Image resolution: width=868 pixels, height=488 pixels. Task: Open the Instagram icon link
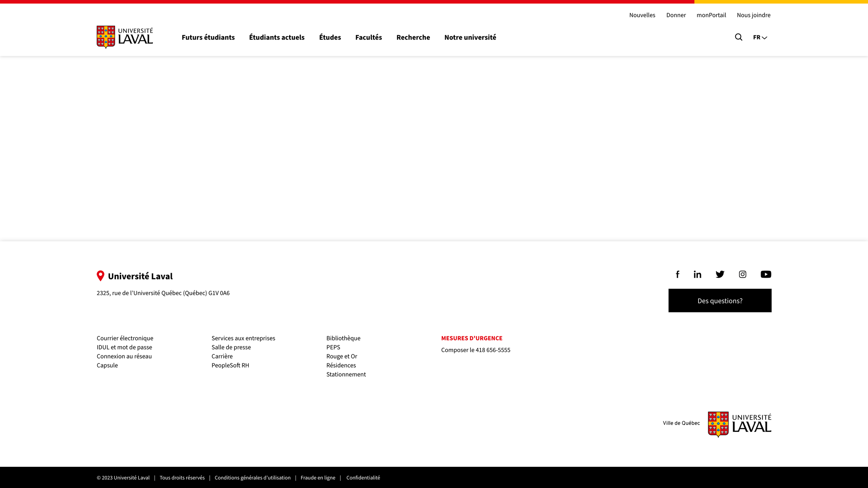coord(742,275)
